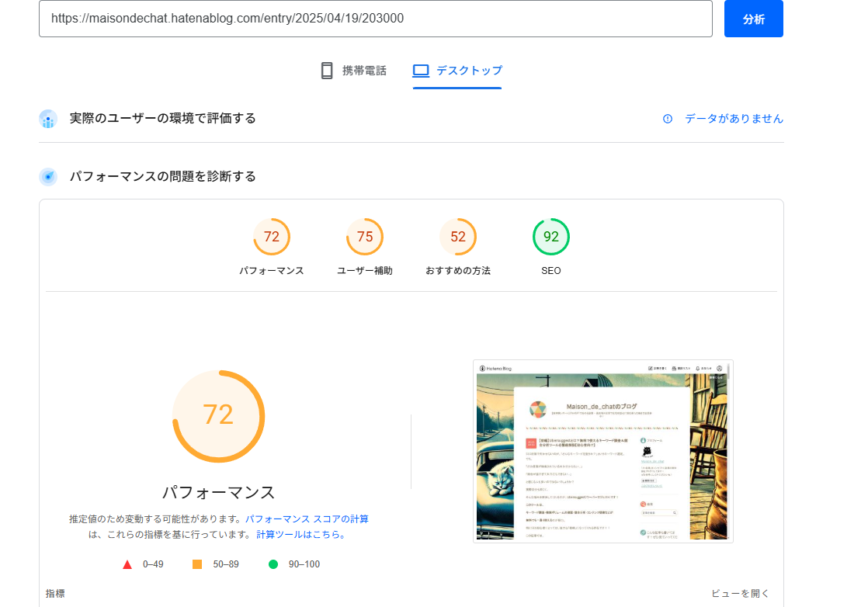Select the デスクトップ tab
The image size is (868, 607).
point(457,71)
